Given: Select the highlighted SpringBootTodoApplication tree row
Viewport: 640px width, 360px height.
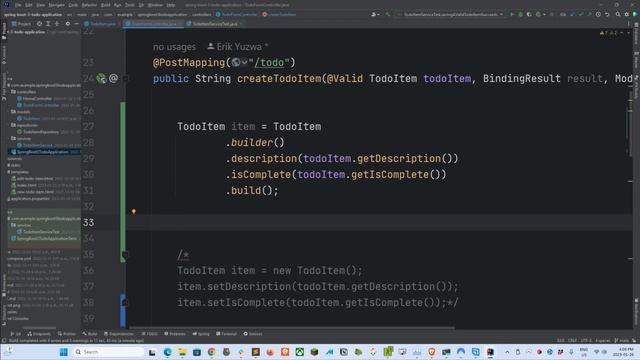Looking at the screenshot, I should [44, 151].
